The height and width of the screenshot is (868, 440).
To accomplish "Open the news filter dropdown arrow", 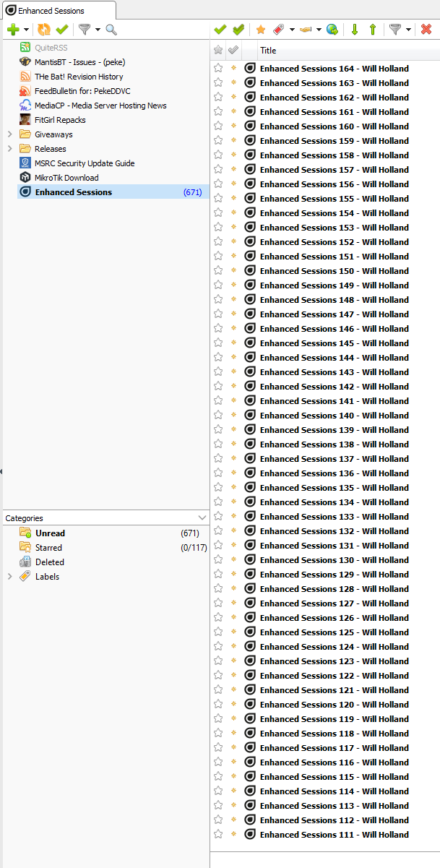I will pos(408,30).
